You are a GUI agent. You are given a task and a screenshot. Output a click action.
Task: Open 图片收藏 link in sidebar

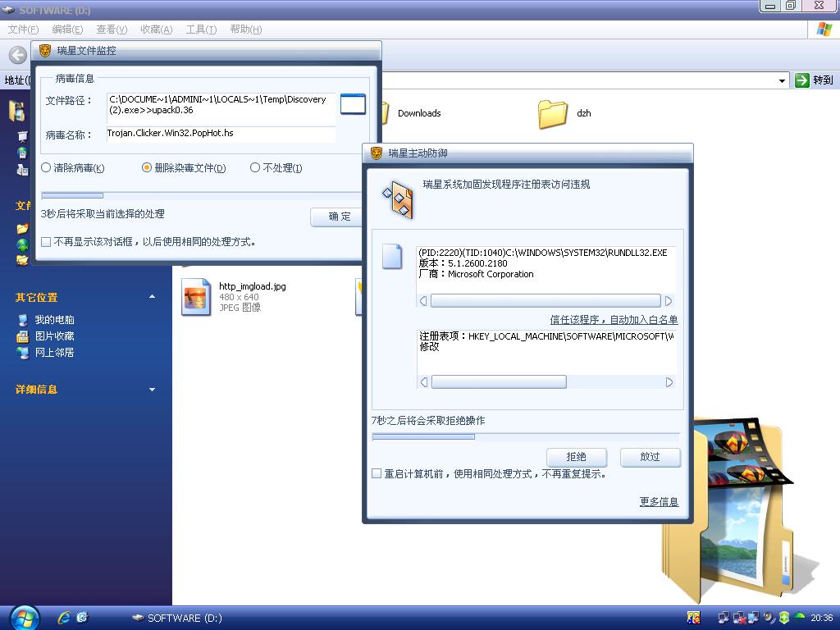[x=55, y=336]
